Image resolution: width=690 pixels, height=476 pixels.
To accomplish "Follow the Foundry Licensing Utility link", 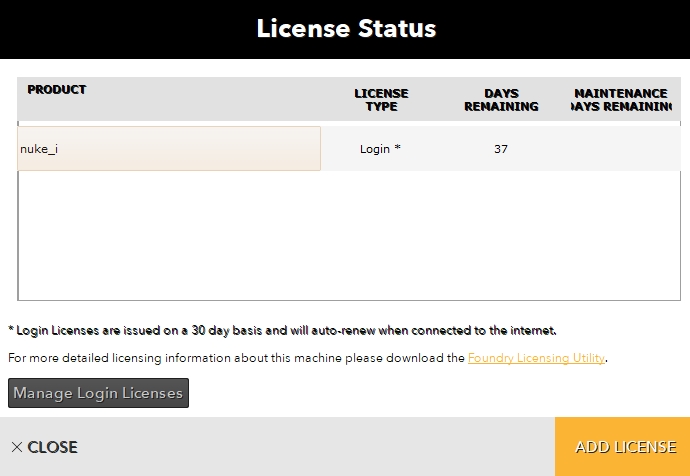I will click(x=536, y=358).
